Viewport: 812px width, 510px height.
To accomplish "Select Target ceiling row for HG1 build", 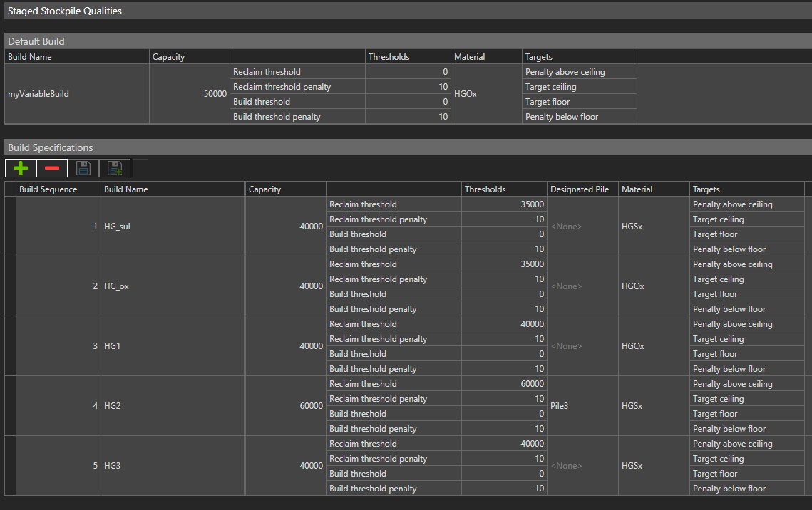I will 746,339.
